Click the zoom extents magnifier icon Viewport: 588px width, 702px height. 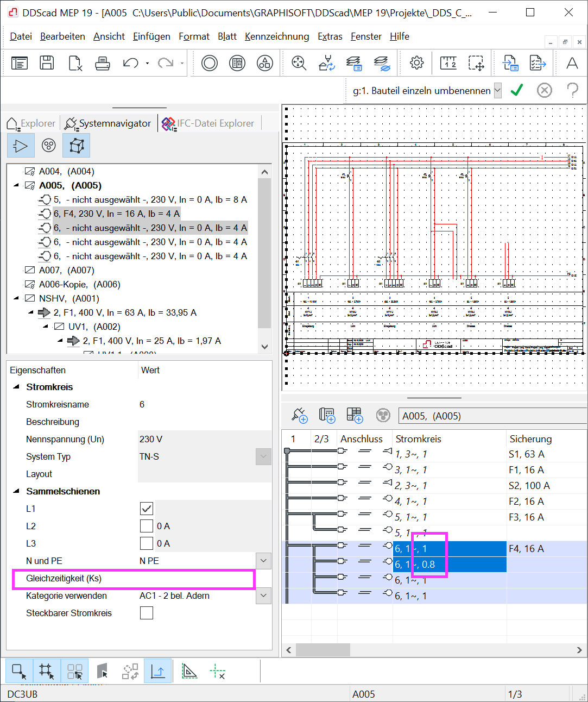click(x=299, y=63)
